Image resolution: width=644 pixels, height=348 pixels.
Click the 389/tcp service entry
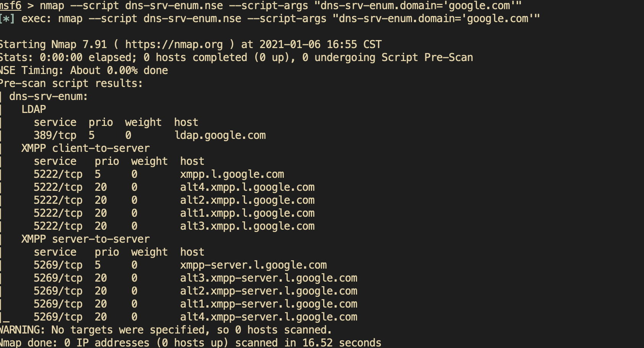tap(55, 135)
